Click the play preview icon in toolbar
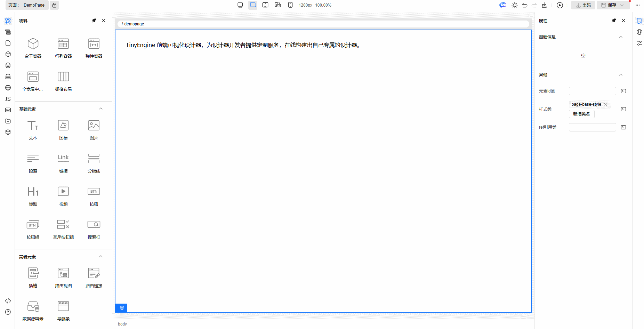644x329 pixels. click(560, 5)
